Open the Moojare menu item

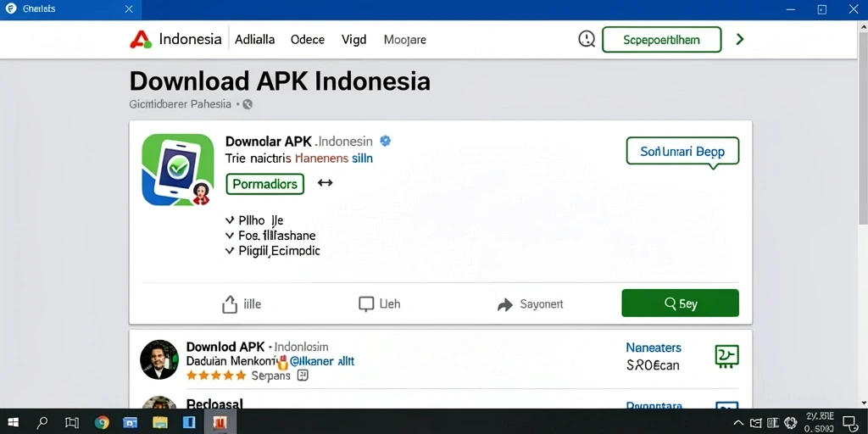[404, 40]
